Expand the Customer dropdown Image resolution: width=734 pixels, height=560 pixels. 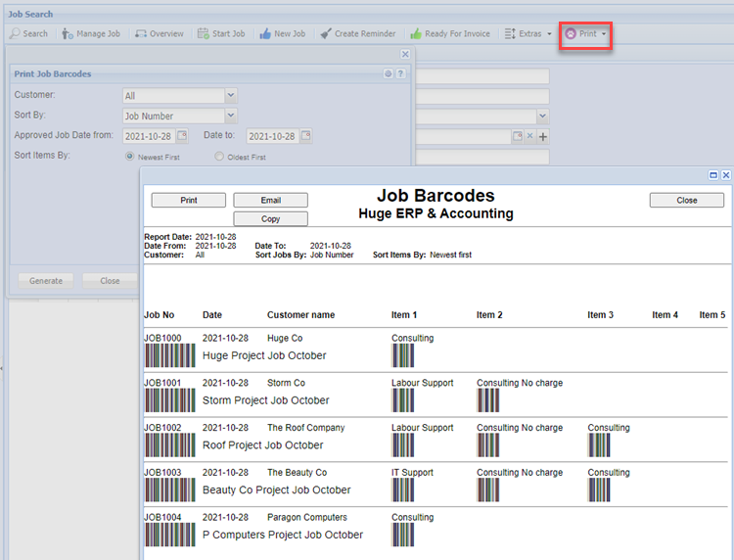click(x=231, y=96)
